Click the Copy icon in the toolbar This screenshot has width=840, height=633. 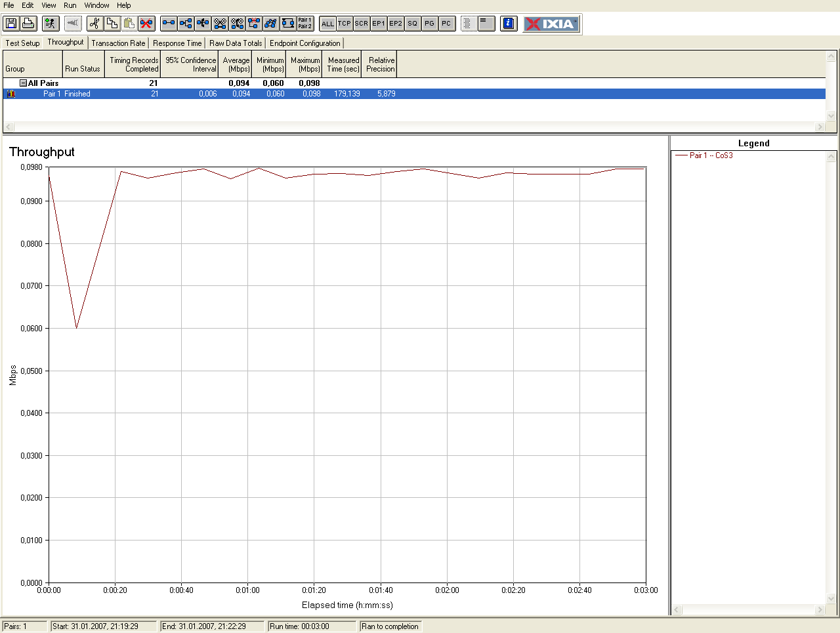[112, 24]
